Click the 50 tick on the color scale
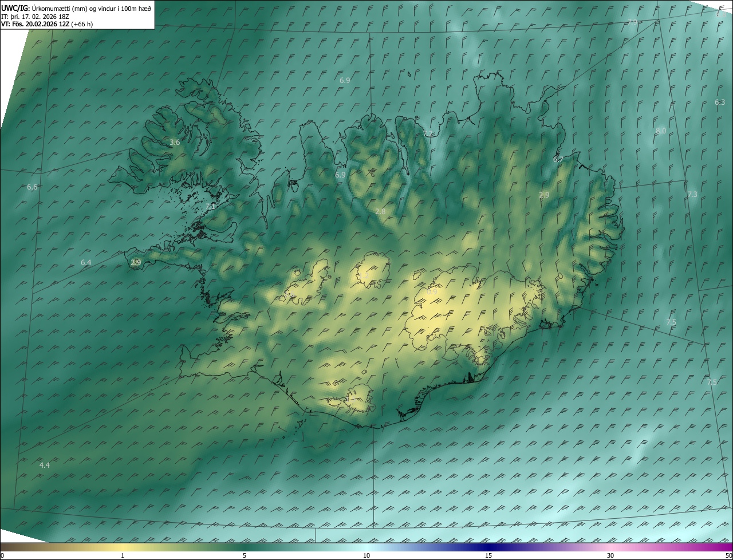 [728, 555]
